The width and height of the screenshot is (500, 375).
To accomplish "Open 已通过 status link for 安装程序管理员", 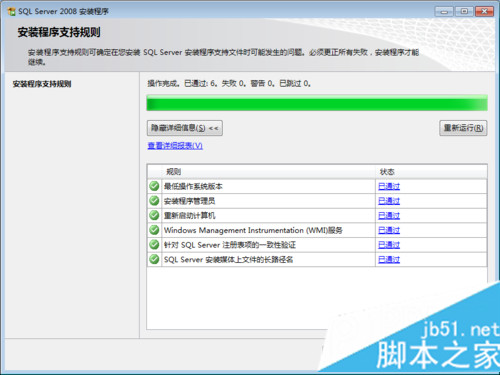I will (x=389, y=201).
